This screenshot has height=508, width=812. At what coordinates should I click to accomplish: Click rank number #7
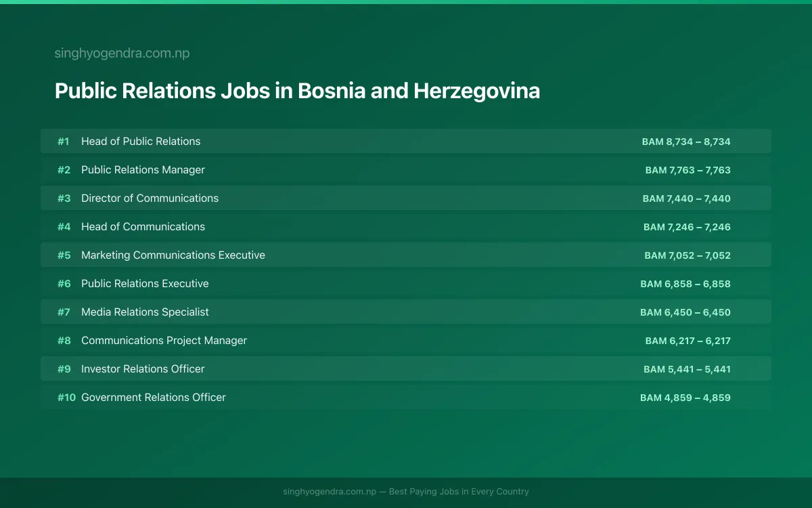click(x=64, y=312)
